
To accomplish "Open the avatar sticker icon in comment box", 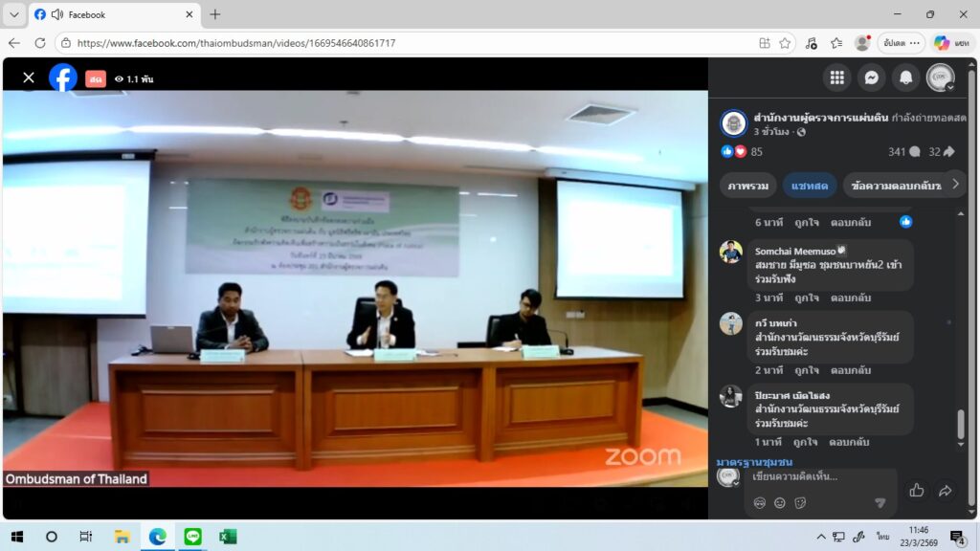I will point(760,503).
